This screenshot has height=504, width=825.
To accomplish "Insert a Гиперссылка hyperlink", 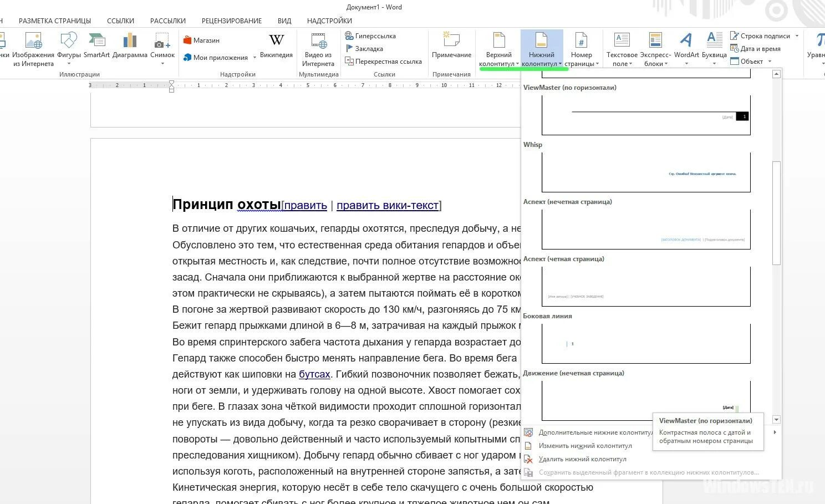I will [370, 36].
